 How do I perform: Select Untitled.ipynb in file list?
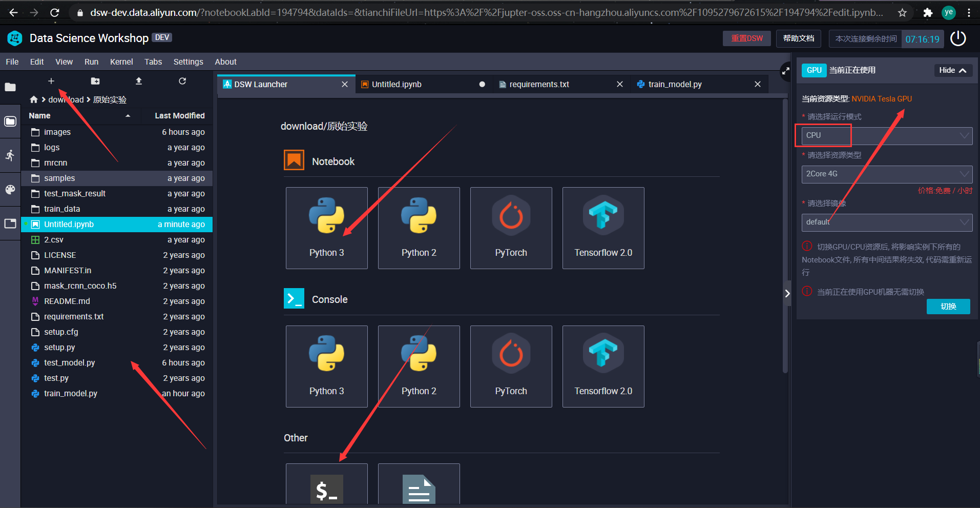[x=117, y=225]
